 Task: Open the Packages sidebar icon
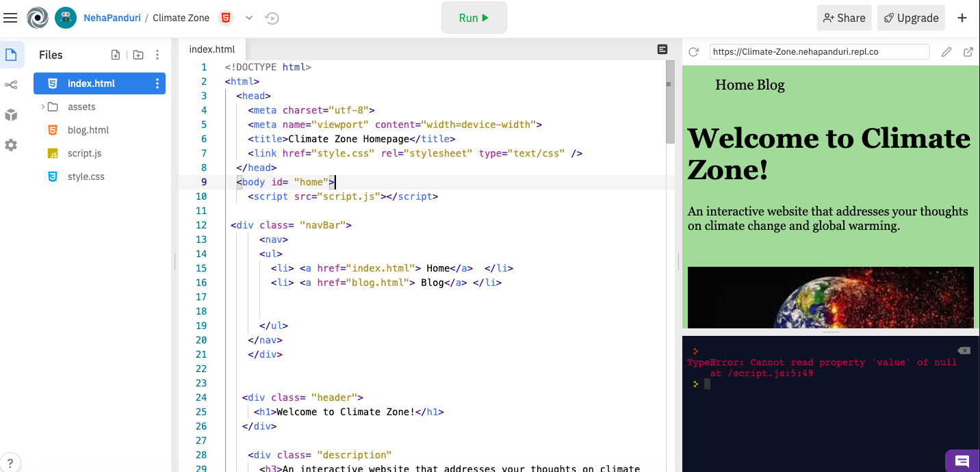(11, 115)
